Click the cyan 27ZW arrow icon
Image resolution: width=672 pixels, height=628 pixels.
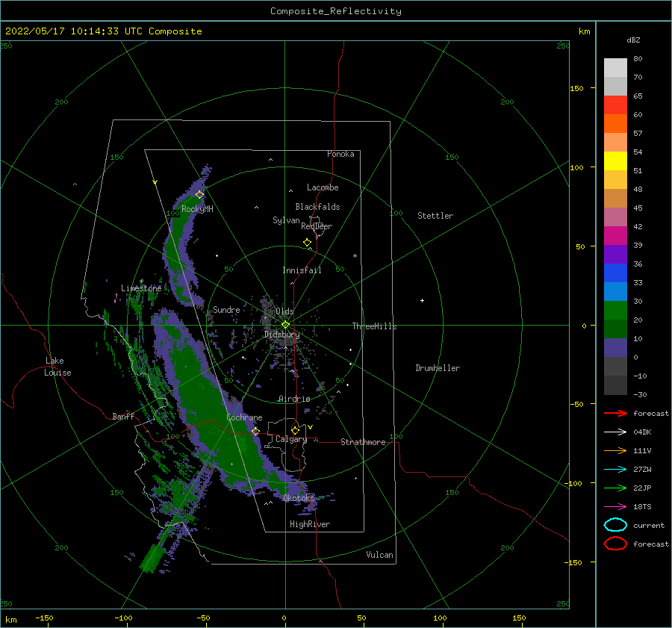[x=615, y=470]
